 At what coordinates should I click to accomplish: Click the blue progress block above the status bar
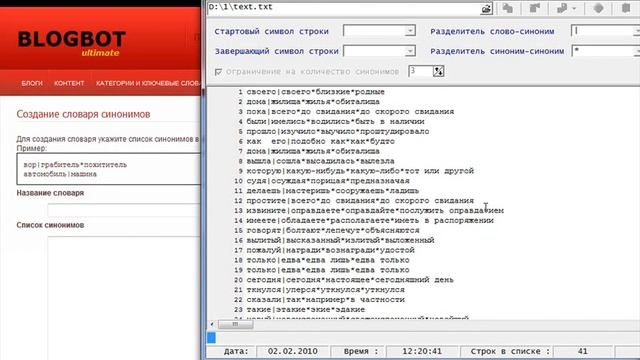(x=211, y=338)
